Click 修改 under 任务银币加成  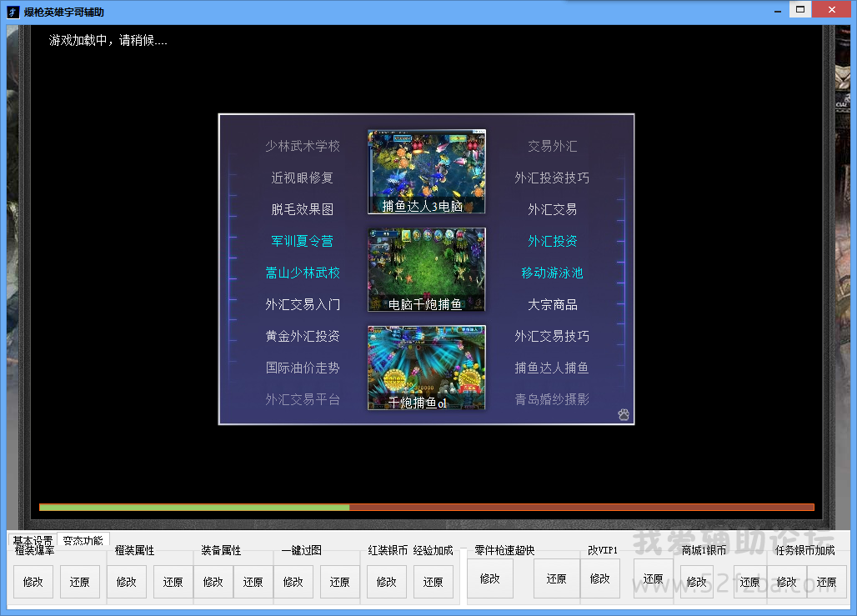(786, 582)
